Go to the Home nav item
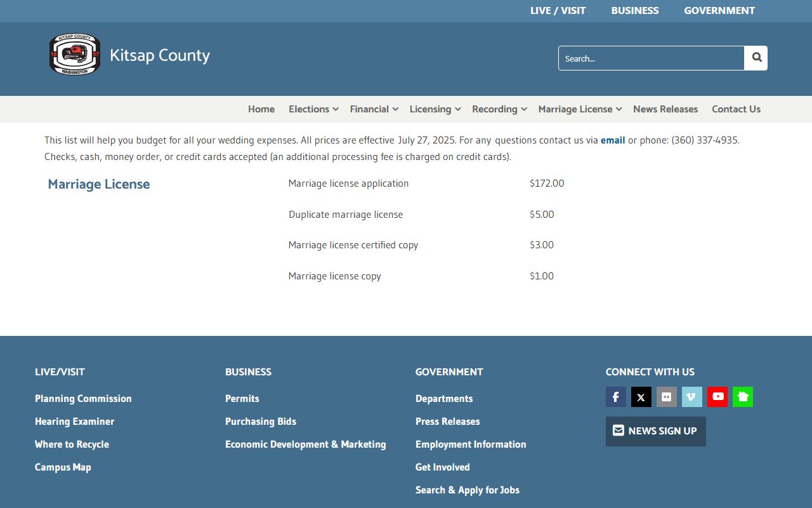Image resolution: width=812 pixels, height=508 pixels. click(x=261, y=109)
